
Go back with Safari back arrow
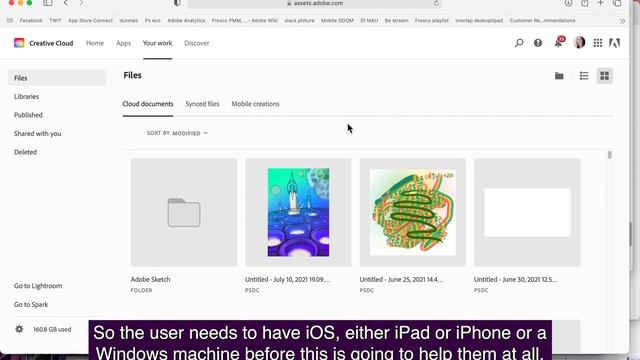[x=66, y=3]
